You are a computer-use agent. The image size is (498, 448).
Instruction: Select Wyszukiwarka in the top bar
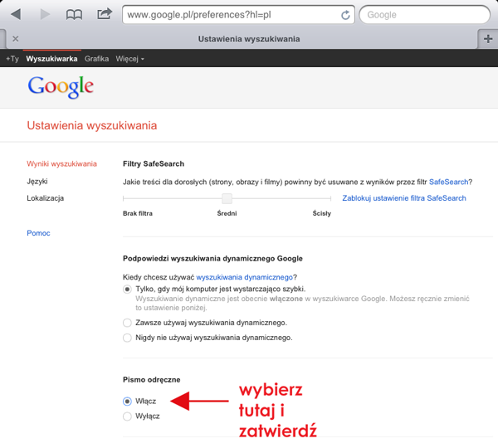pyautogui.click(x=51, y=59)
